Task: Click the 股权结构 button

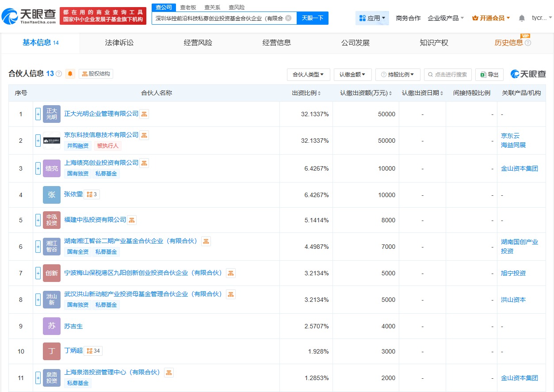Action: [x=96, y=74]
